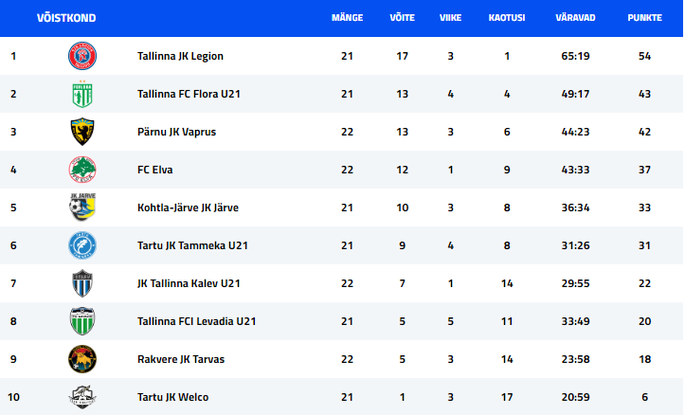Click the Tartu JK Welco team name
This screenshot has height=415, width=685.
point(173,397)
